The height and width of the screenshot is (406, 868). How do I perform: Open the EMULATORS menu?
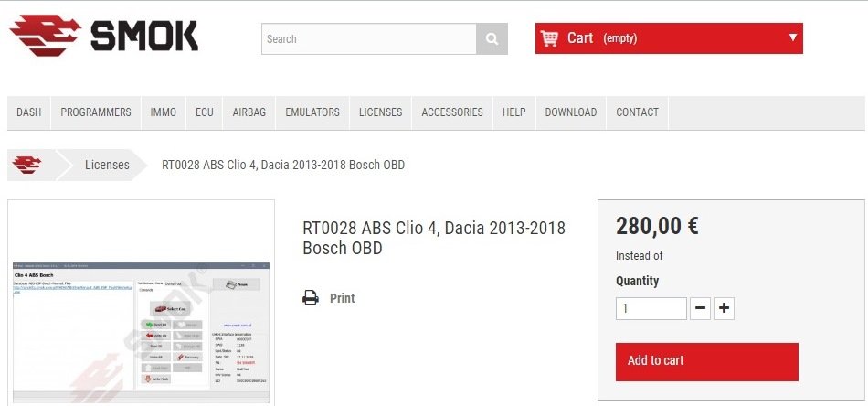312,112
